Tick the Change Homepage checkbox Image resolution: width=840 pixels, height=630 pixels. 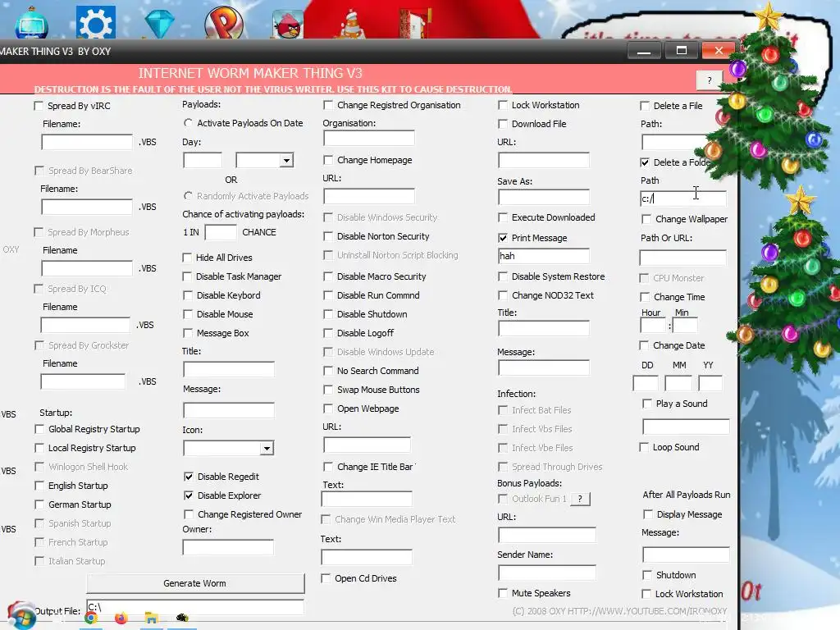[328, 160]
